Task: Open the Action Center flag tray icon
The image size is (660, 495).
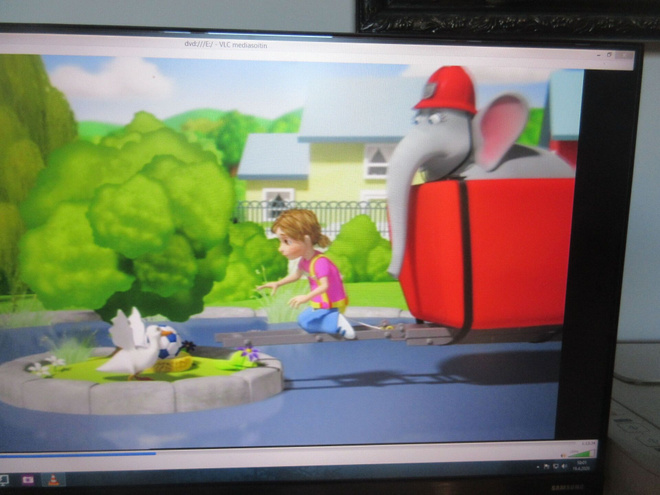Action: click(546, 466)
